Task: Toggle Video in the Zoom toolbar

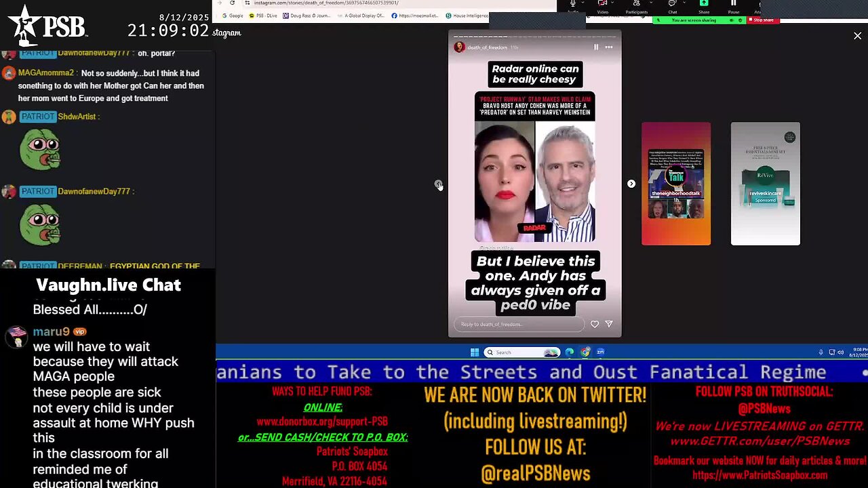Action: (602, 6)
